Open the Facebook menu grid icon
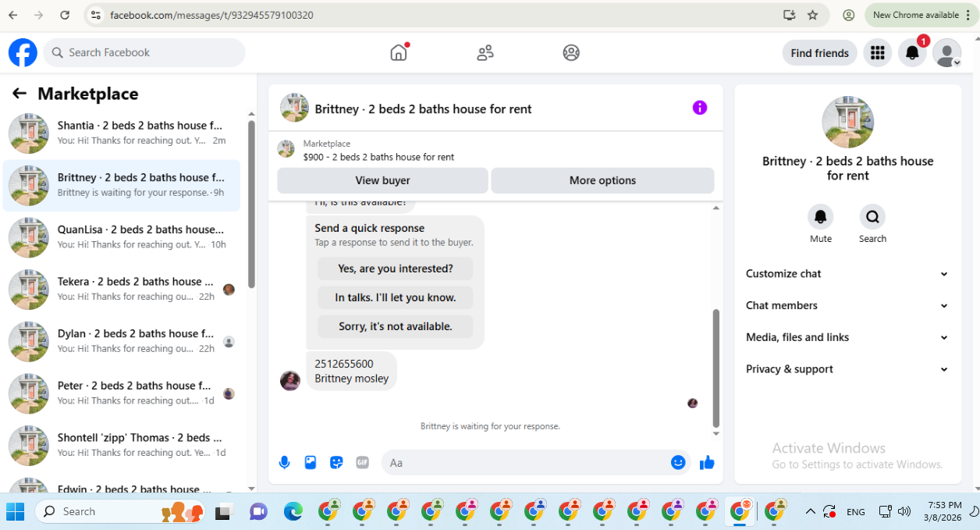980x530 pixels. [878, 52]
